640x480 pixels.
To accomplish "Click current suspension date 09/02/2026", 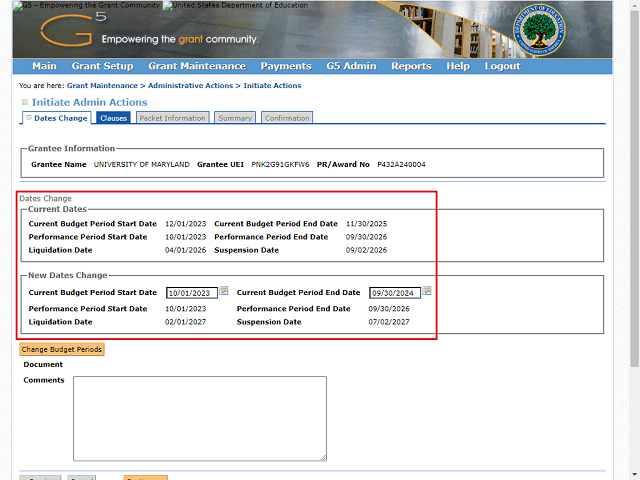I will pos(367,250).
